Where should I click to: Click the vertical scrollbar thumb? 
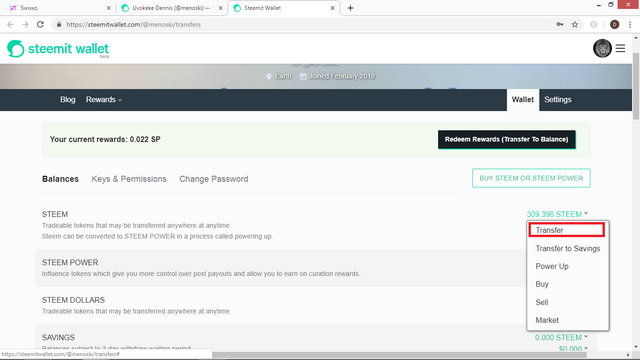click(x=636, y=86)
